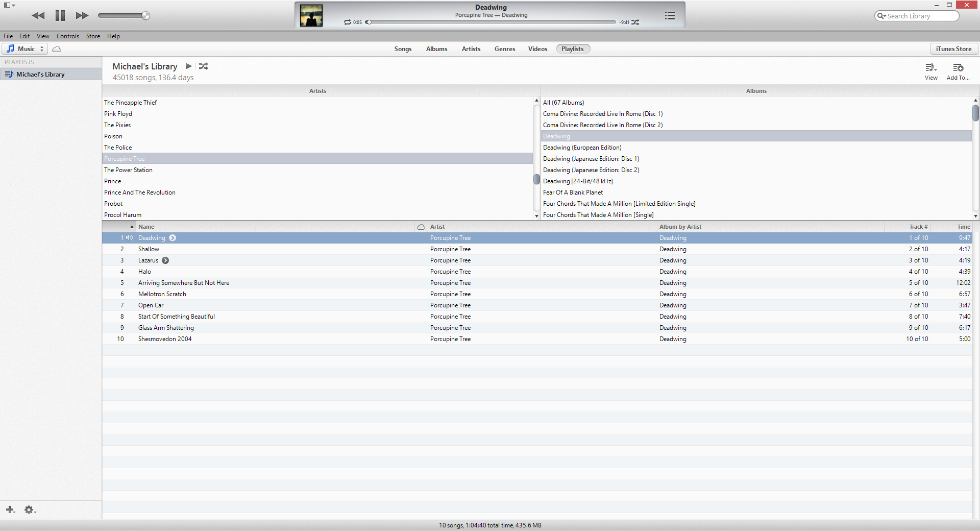Open the search magnifier options dropdown

[881, 16]
